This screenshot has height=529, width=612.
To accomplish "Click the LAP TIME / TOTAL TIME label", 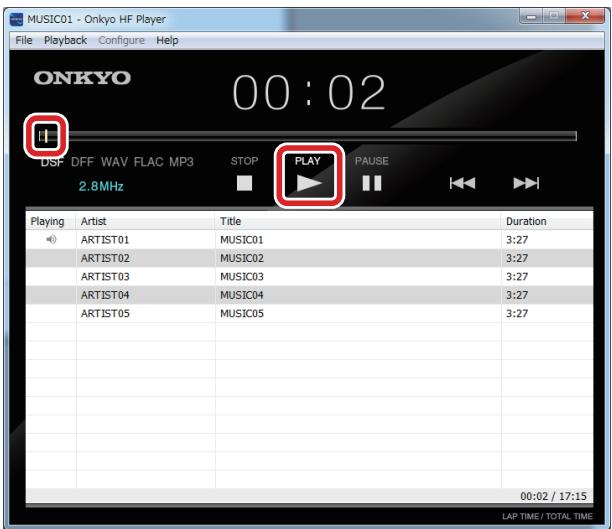I will click(x=547, y=516).
